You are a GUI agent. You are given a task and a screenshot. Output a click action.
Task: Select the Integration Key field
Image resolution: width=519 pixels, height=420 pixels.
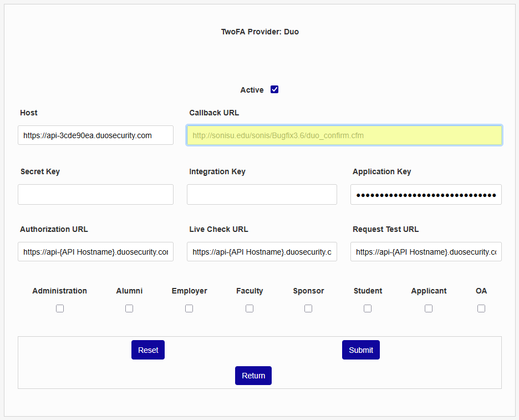pyautogui.click(x=262, y=195)
